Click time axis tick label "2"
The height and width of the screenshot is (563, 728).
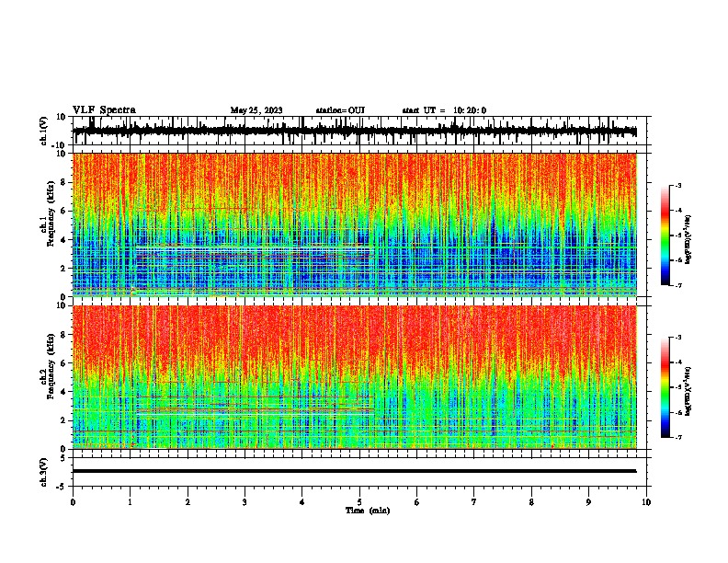(188, 502)
